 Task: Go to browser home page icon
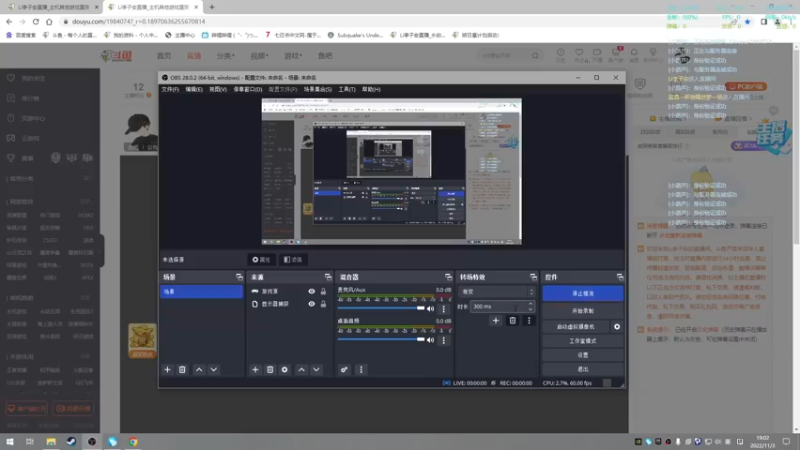click(x=49, y=21)
